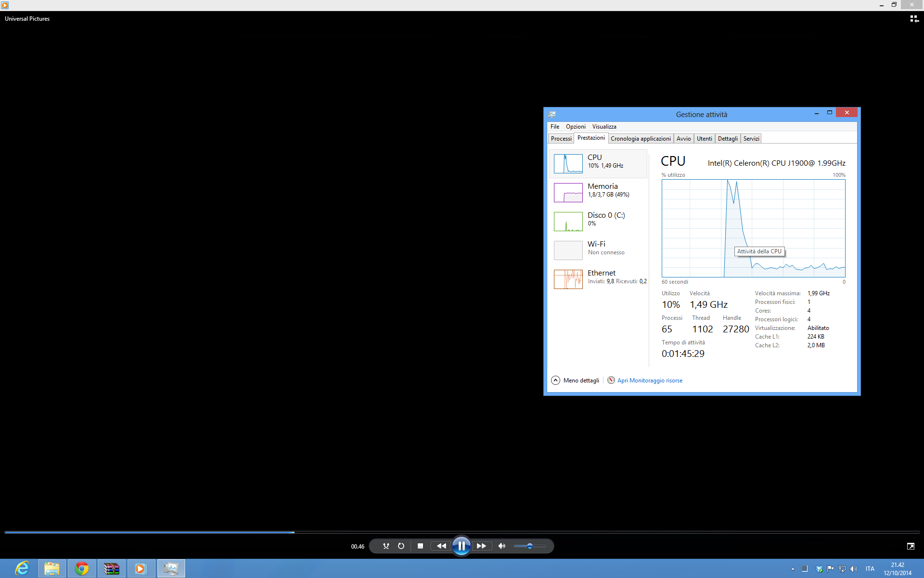Toggle repeat playback button
The height and width of the screenshot is (578, 924).
(x=401, y=546)
